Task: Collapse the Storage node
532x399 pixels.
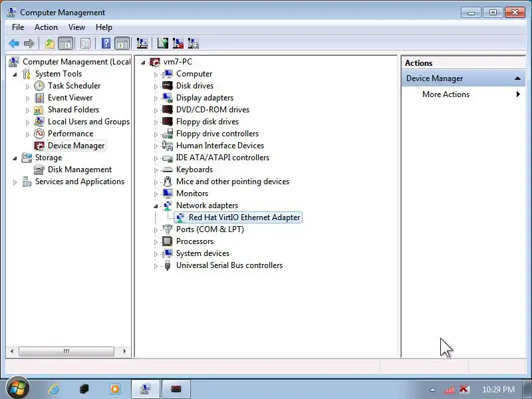Action: pyautogui.click(x=15, y=158)
